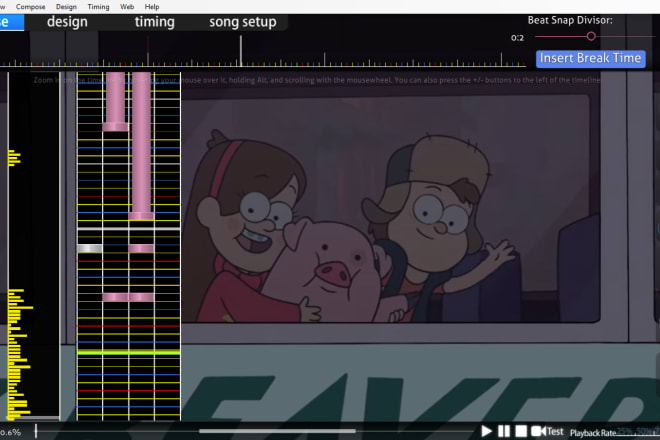Screen dimensions: 660x440
Task: Open the Timing menu in the menu bar
Action: pos(98,7)
